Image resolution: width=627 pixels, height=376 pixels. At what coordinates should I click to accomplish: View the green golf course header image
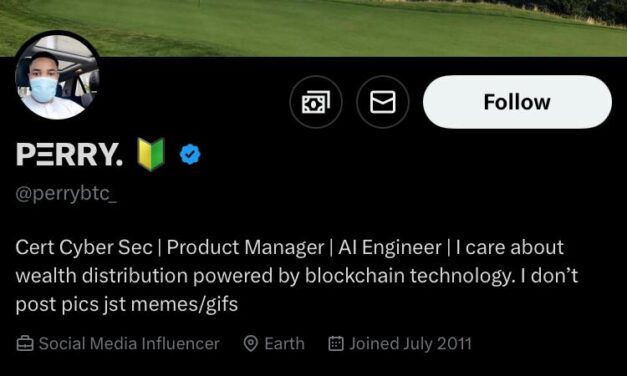(x=314, y=28)
